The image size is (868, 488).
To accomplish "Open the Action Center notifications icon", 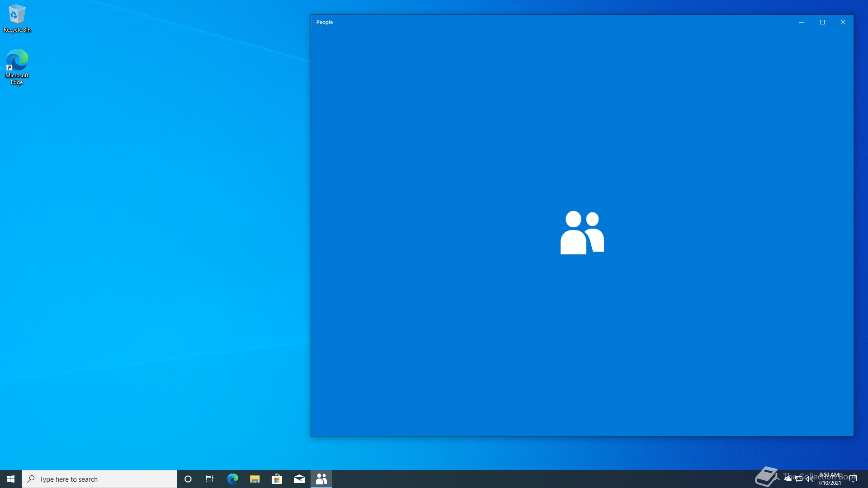I will [853, 479].
